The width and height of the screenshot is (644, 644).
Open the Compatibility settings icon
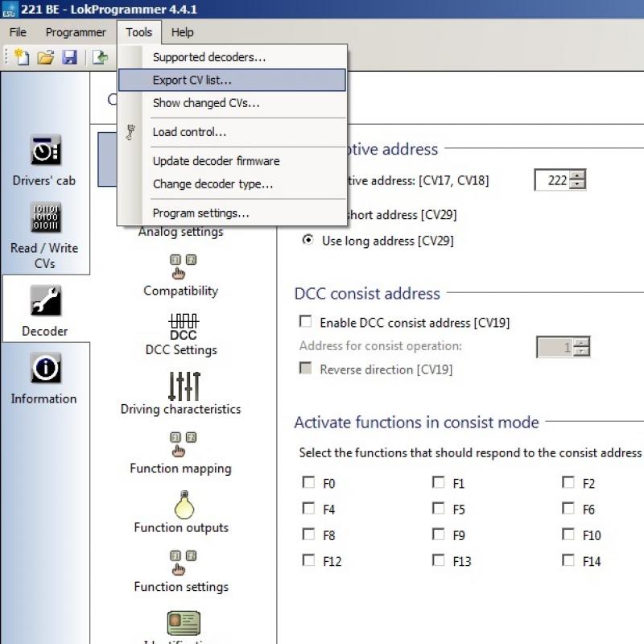point(183,267)
